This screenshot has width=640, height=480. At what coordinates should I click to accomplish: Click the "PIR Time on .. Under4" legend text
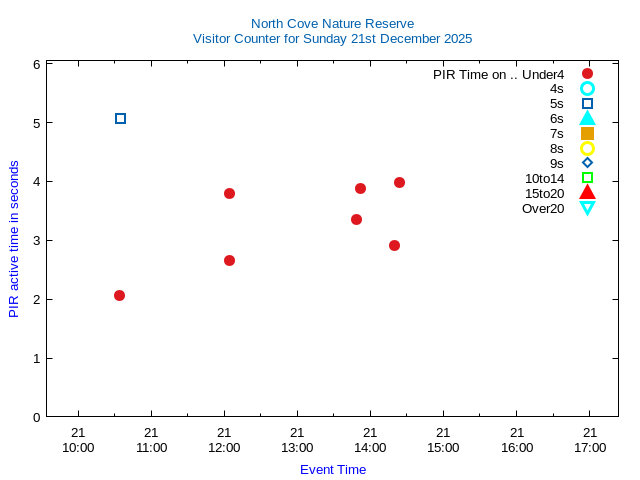coord(498,74)
